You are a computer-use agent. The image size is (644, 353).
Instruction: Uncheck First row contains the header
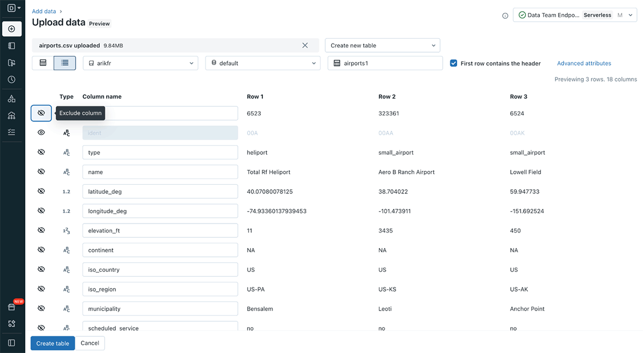click(x=454, y=63)
